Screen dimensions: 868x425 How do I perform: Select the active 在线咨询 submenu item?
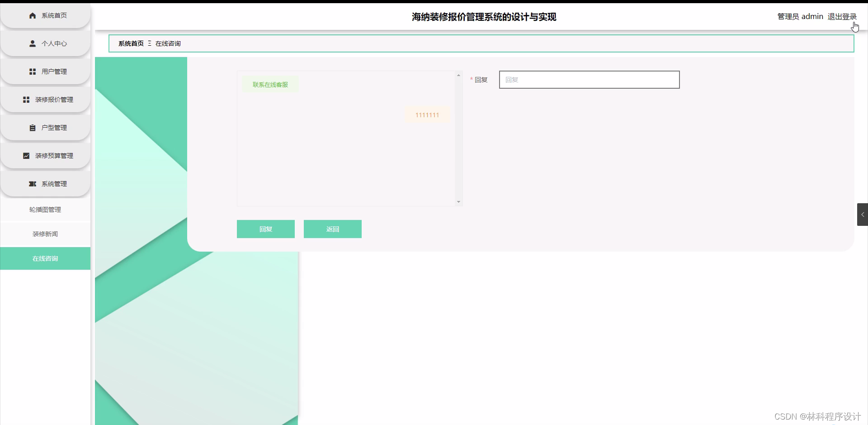(45, 258)
